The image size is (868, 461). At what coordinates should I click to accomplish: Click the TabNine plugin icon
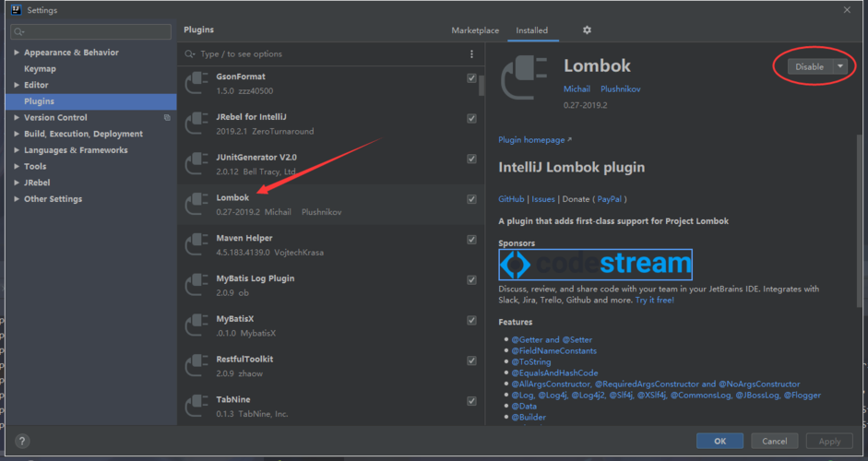196,407
